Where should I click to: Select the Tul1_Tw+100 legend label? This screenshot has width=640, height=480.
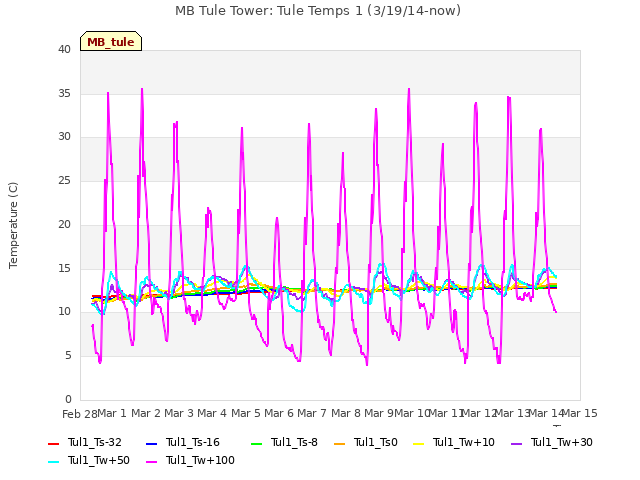click(200, 460)
